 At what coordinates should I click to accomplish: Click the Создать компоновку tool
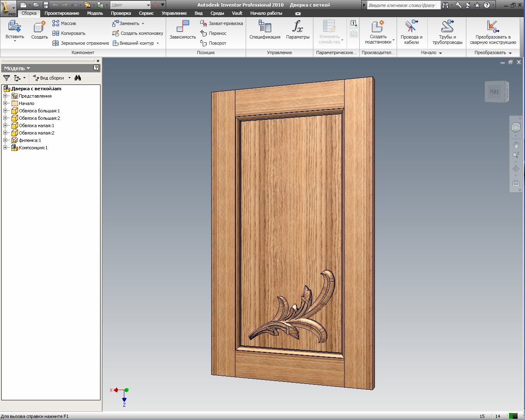[138, 33]
